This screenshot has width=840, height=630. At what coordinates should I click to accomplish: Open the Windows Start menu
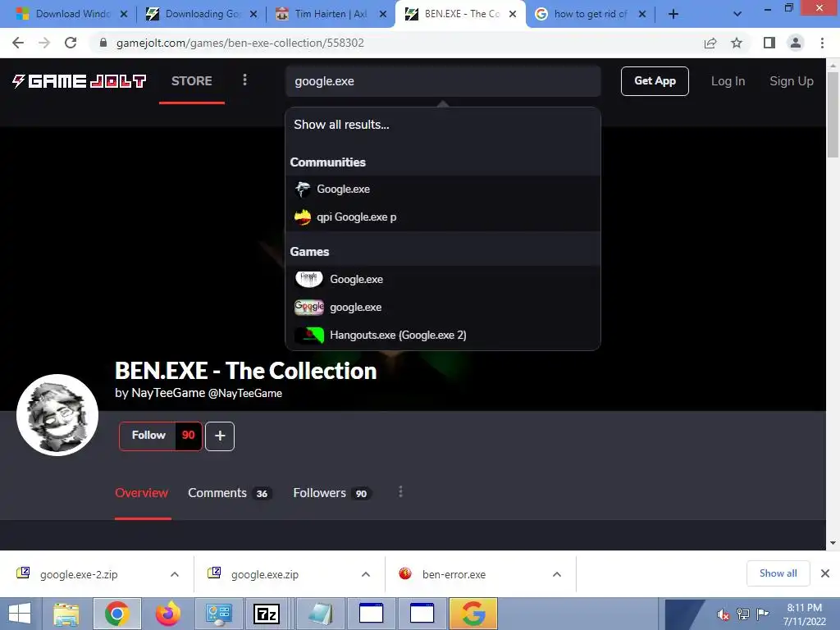(x=20, y=614)
